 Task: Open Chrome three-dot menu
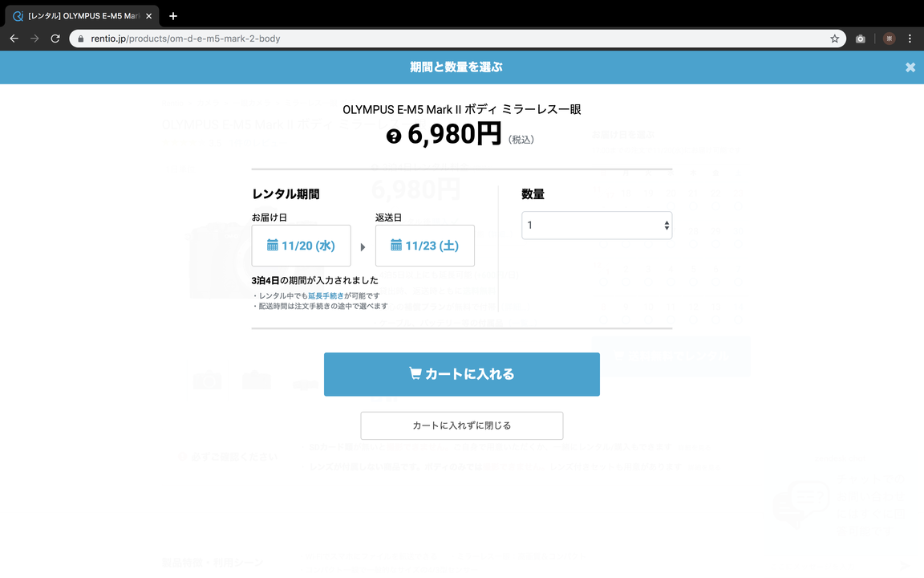910,39
